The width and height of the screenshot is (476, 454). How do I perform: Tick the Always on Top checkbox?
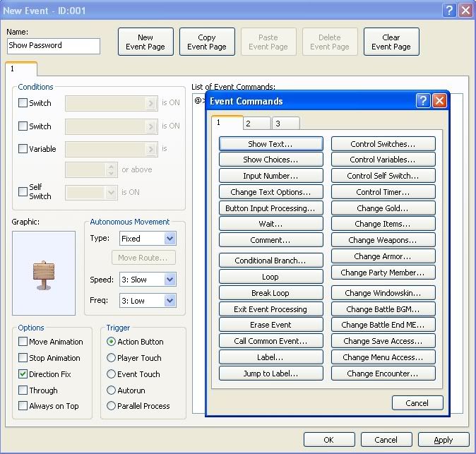23,406
